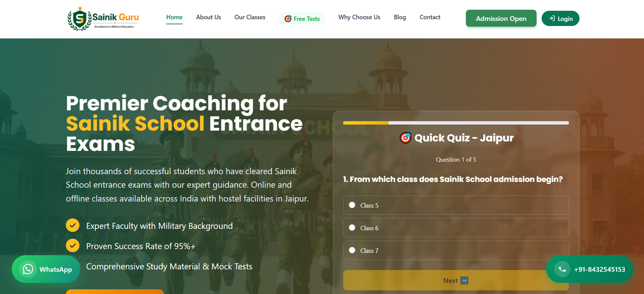
Task: Open the About Us page
Action: click(x=208, y=17)
